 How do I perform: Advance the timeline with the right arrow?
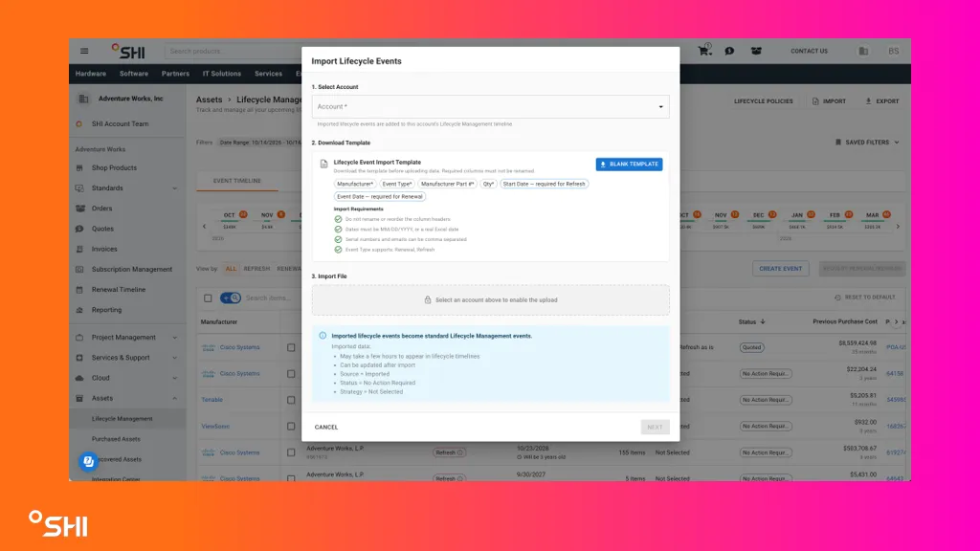[x=898, y=226]
